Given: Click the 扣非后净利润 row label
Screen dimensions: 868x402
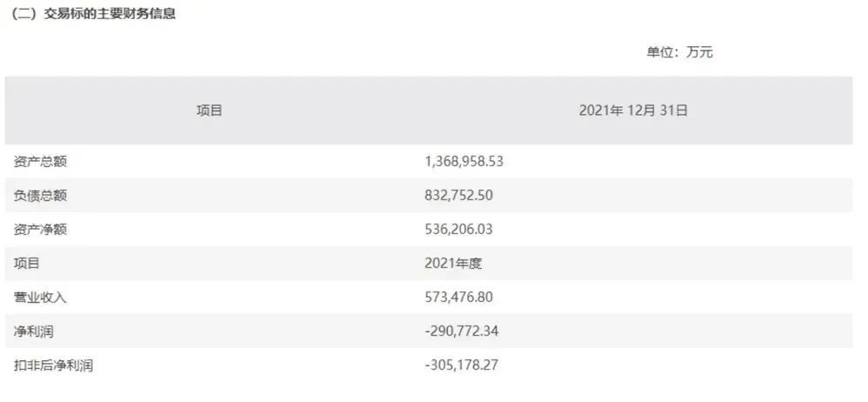Looking at the screenshot, I should (53, 365).
